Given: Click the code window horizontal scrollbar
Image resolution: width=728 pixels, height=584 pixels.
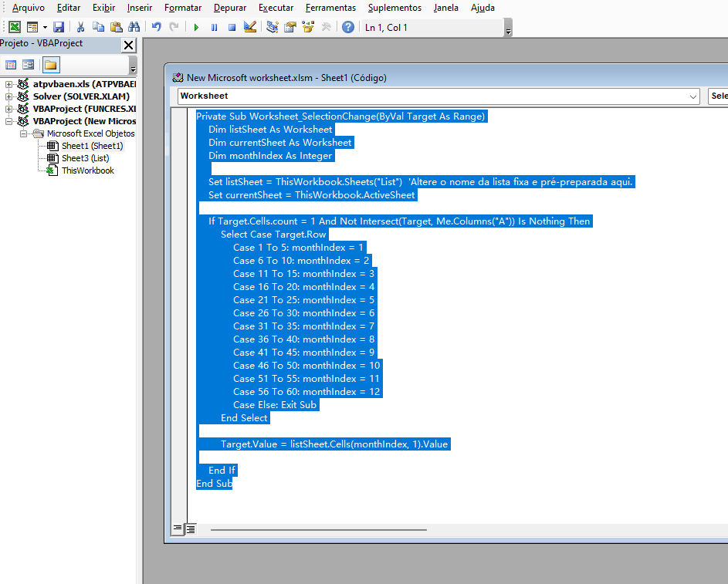Looking at the screenshot, I should point(319,529).
